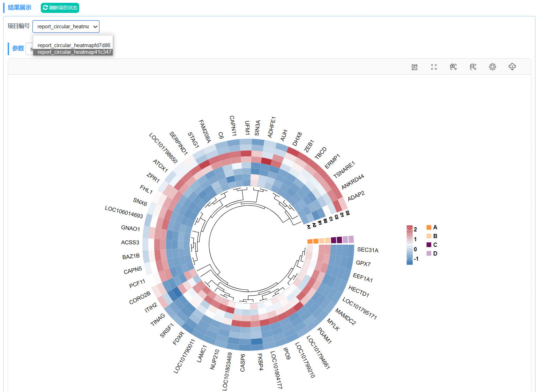Image resolution: width=538 pixels, height=392 pixels.
Task: Click the 参数 section label
Action: [18, 49]
